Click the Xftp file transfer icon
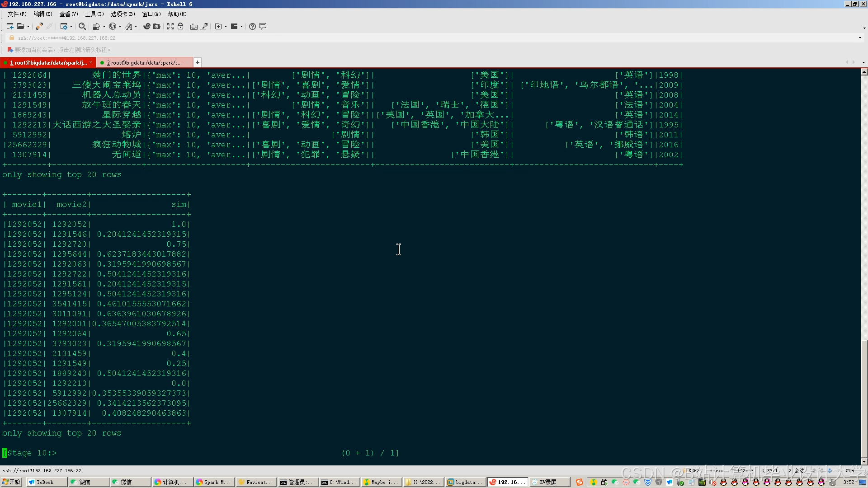 coord(157,26)
